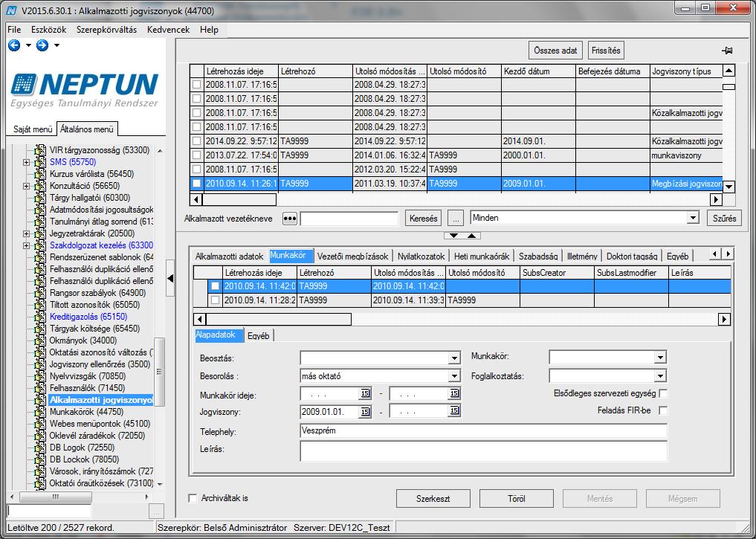This screenshot has width=756, height=539.
Task: Click the icon of Webes menüpontok (45100)
Action: click(x=40, y=424)
